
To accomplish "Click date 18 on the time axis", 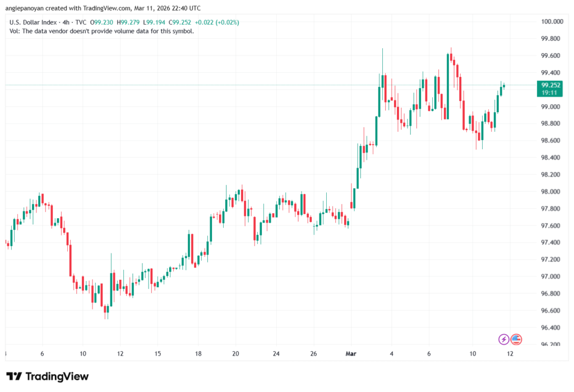I will (198, 354).
